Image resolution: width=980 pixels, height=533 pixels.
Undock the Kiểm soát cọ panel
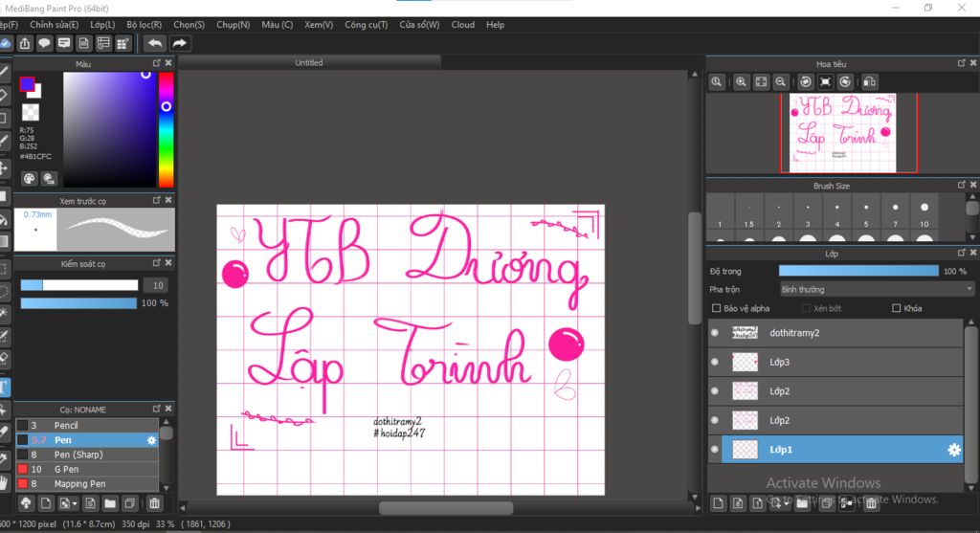point(156,263)
